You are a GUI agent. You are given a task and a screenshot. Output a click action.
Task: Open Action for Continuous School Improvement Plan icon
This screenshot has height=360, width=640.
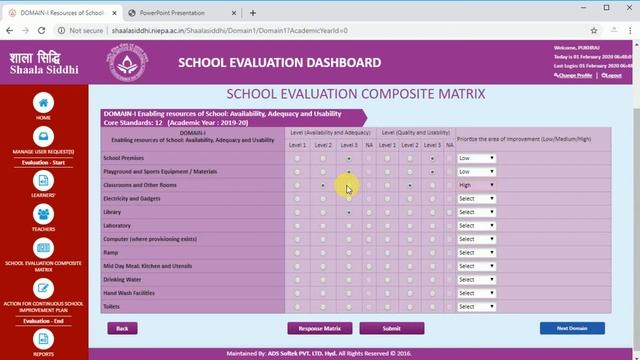point(43,289)
